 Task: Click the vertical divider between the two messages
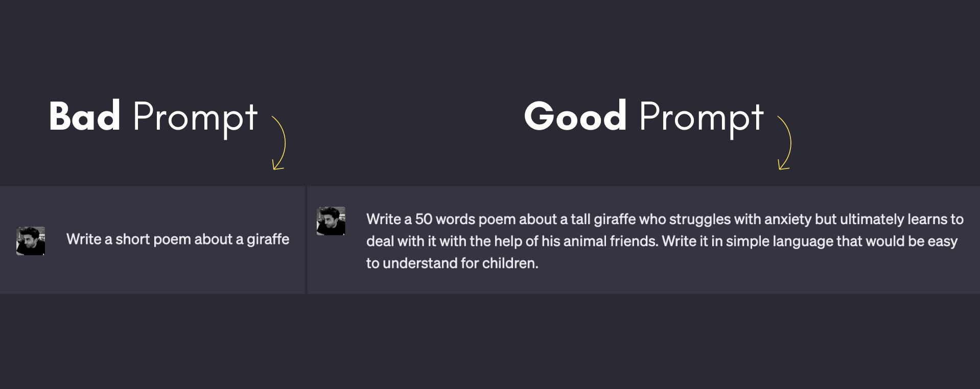[306, 240]
